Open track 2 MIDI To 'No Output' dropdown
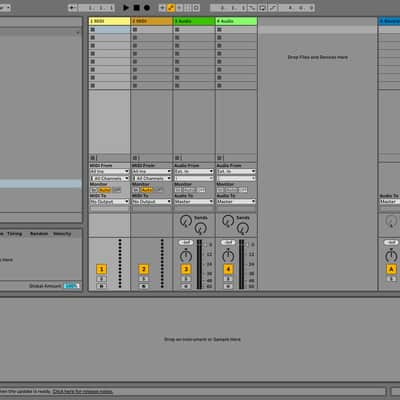This screenshot has height=400, width=400. point(151,202)
